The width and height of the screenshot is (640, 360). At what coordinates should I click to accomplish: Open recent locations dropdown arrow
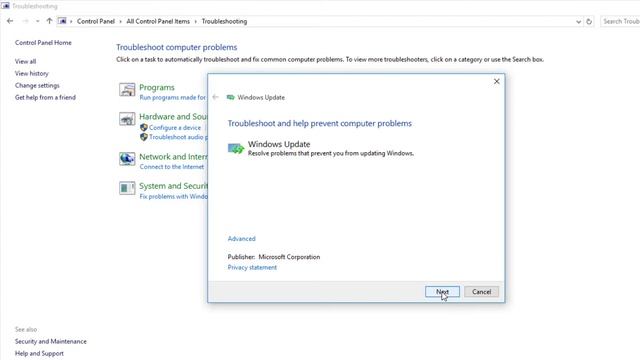(x=38, y=21)
